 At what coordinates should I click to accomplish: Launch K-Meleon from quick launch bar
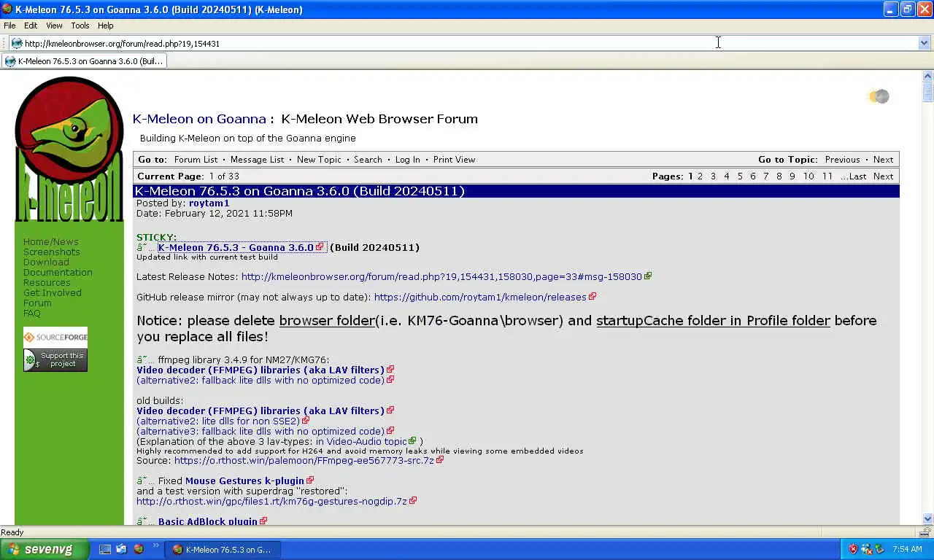(x=138, y=549)
